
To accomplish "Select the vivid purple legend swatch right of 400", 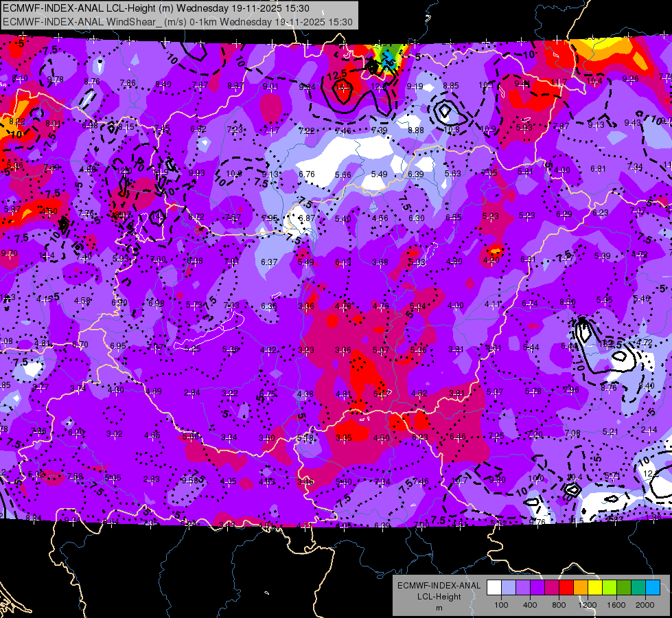I will [537, 588].
